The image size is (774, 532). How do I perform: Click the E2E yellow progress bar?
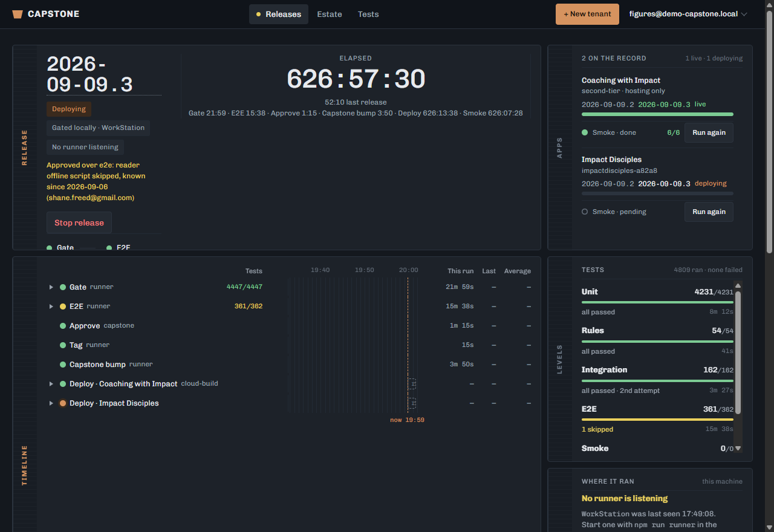[657, 420]
